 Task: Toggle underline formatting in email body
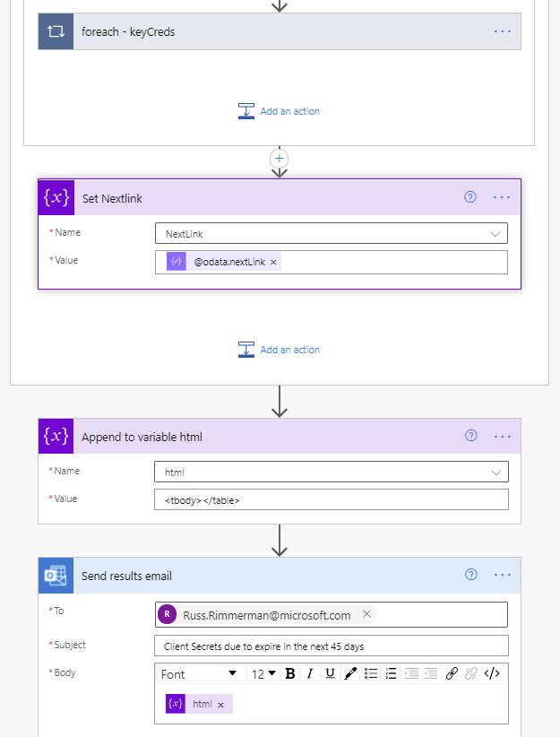[x=330, y=673]
